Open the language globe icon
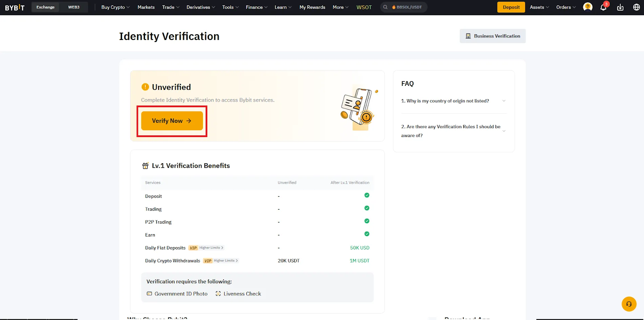 (636, 7)
